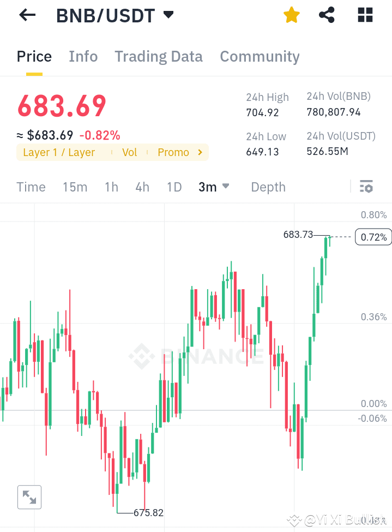
Task: Expand the Promo tag chevron
Action: 200,152
